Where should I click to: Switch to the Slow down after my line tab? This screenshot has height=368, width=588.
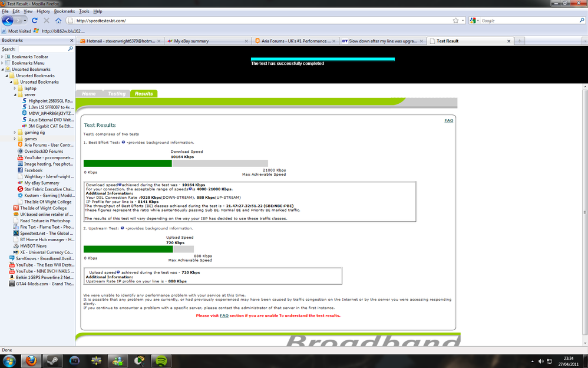(x=382, y=41)
